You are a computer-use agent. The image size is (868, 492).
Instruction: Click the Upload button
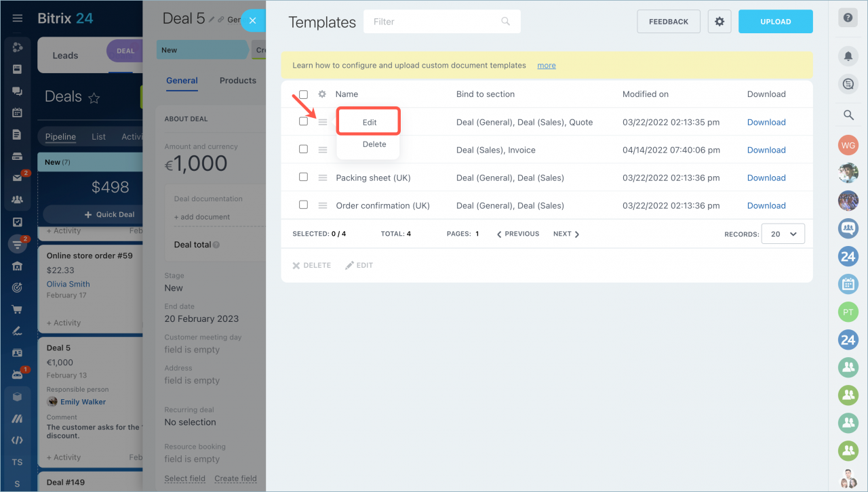coord(776,22)
